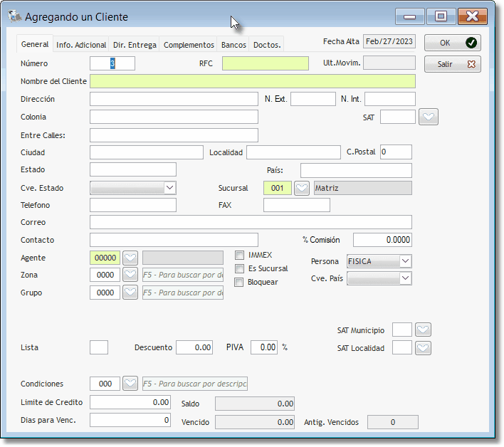Click the application icon in title bar
Screen dimensions: 504x447
[x=15, y=16]
